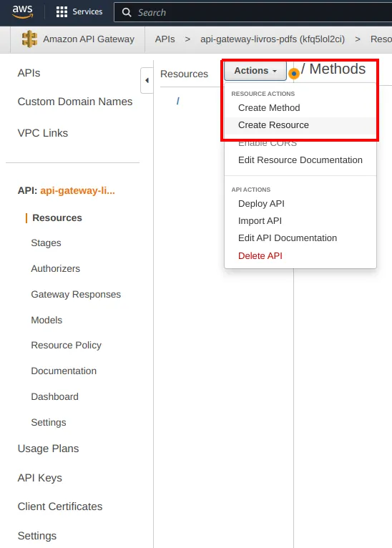Click the orange dot next to Methods
The width and height of the screenshot is (392, 548).
(294, 74)
